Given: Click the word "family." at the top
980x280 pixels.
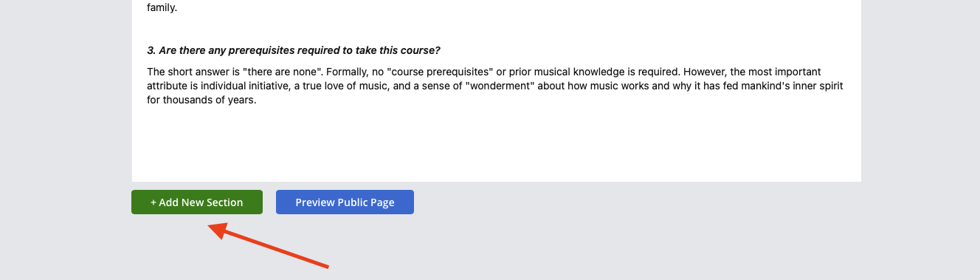Looking at the screenshot, I should (162, 9).
